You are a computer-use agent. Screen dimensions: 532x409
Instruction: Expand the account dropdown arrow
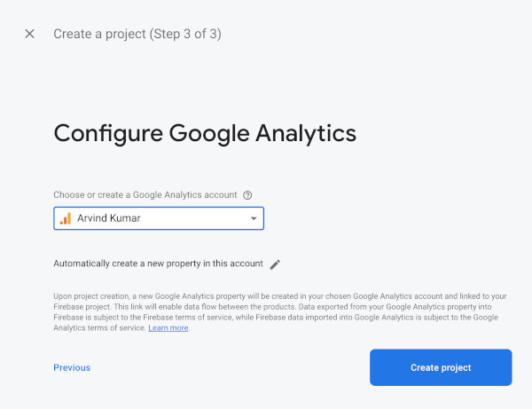coord(254,218)
